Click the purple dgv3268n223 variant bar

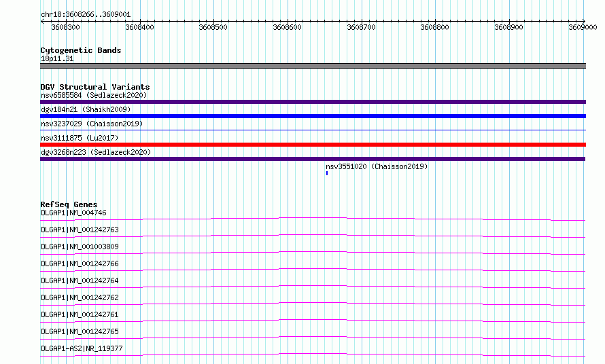point(313,159)
